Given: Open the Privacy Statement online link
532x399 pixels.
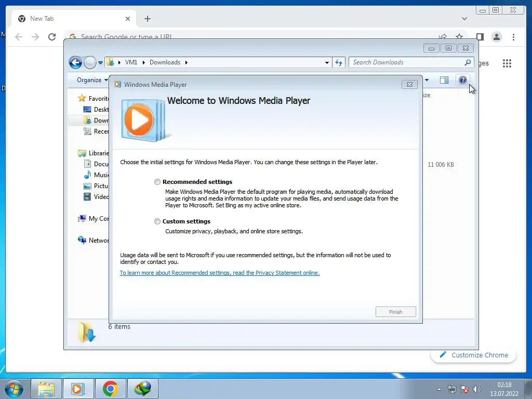Looking at the screenshot, I should tap(220, 273).
